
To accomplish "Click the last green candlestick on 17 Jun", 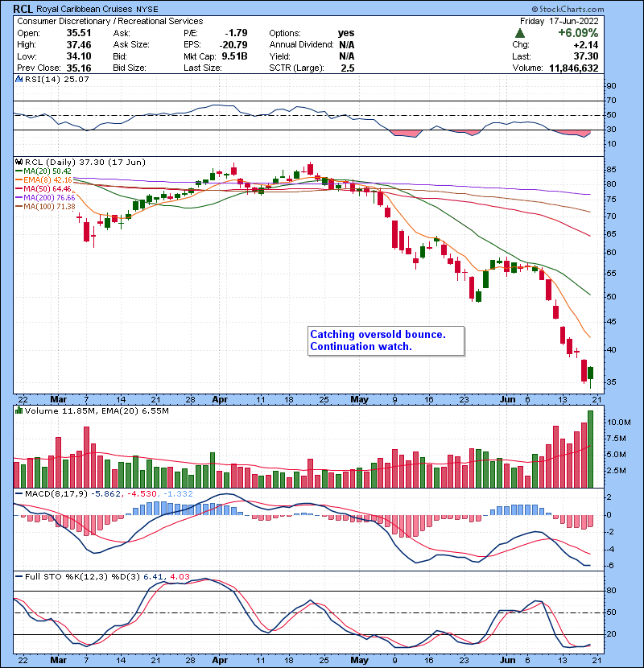I will click(591, 373).
